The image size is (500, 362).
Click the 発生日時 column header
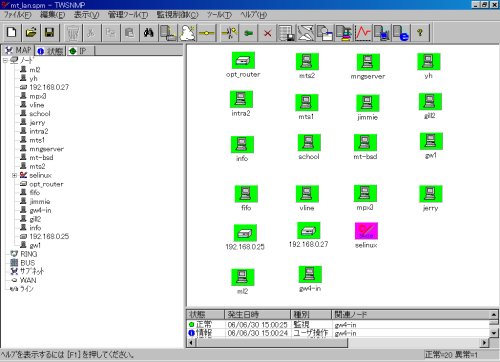(x=257, y=314)
